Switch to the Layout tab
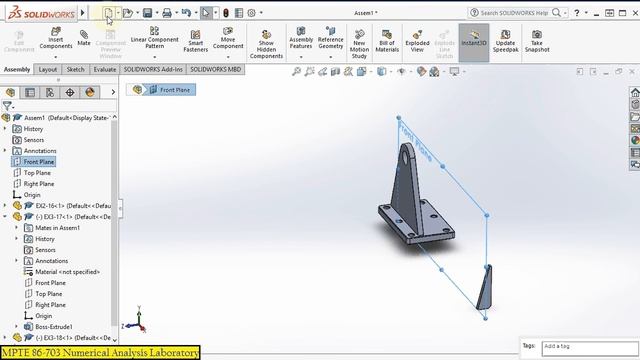The image size is (640, 360). pos(48,69)
